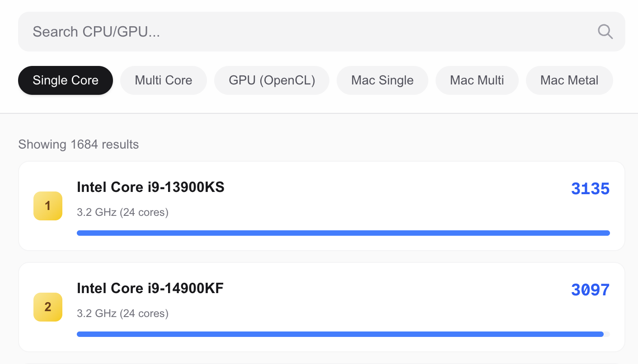The height and width of the screenshot is (364, 638).
Task: Click the i9-14900KF 3.2 GHz specs text
Action: tap(122, 313)
